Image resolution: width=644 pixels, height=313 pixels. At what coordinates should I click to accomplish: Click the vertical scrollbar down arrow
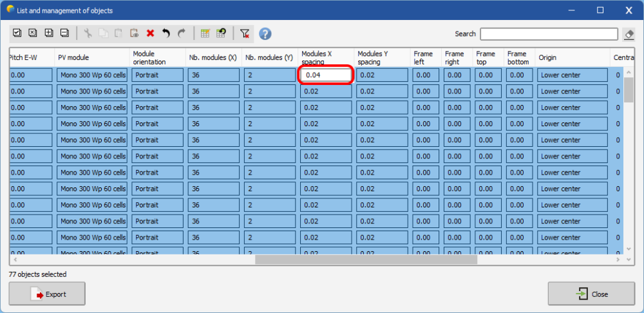click(x=629, y=249)
